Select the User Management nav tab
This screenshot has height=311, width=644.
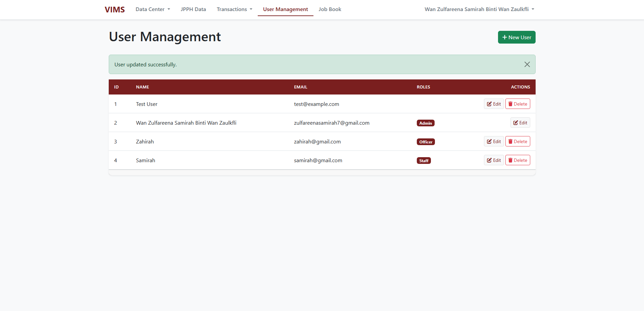point(285,9)
